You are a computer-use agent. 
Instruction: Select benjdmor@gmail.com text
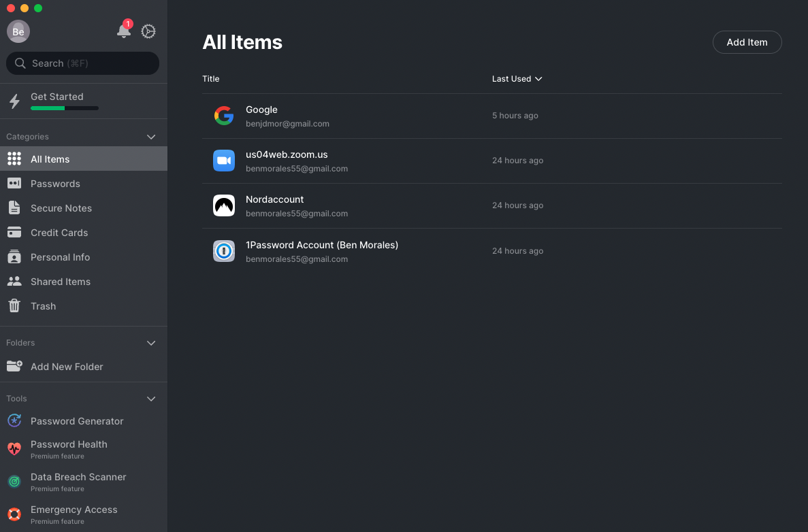coord(287,124)
